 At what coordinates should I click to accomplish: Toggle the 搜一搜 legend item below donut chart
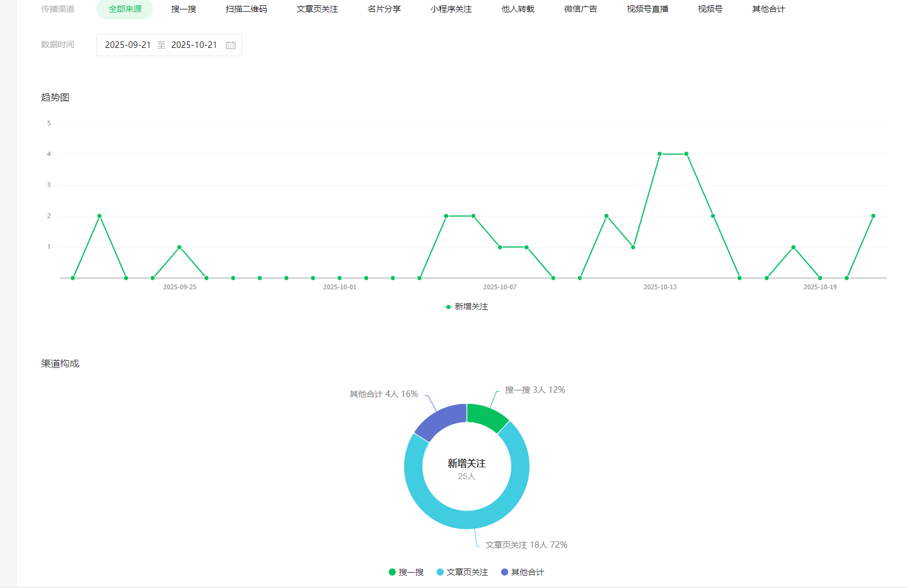tap(406, 572)
